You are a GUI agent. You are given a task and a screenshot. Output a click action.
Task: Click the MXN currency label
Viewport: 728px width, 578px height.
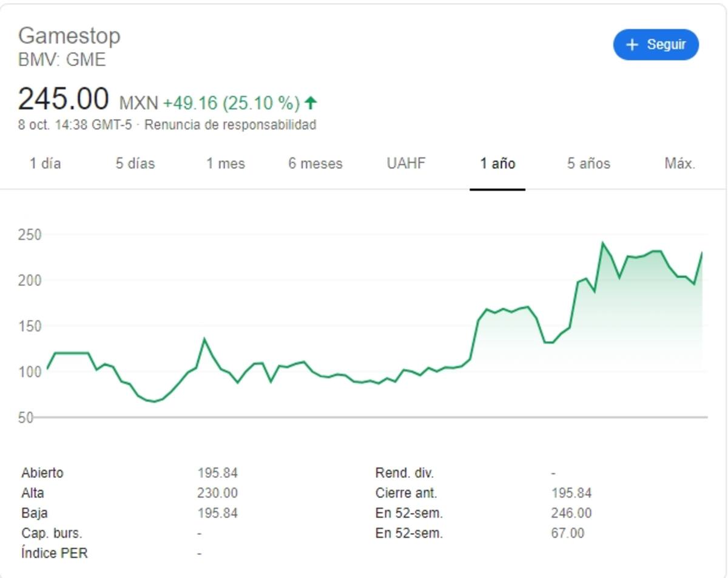(138, 103)
